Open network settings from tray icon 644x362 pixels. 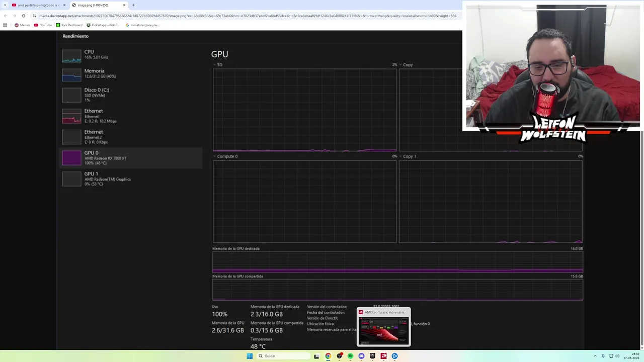pos(611,356)
